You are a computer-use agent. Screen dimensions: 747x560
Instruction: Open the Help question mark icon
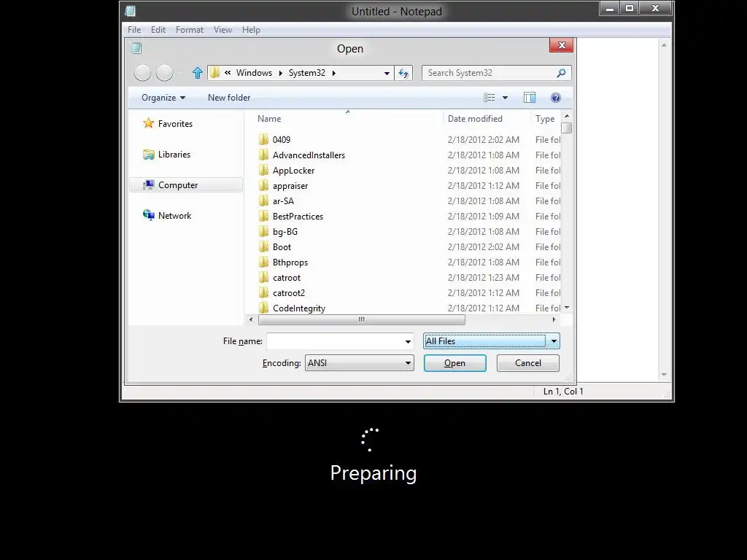click(x=555, y=98)
